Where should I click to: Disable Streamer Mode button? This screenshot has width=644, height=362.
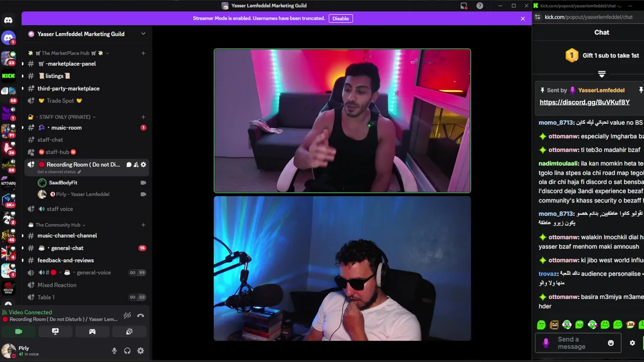coord(340,19)
